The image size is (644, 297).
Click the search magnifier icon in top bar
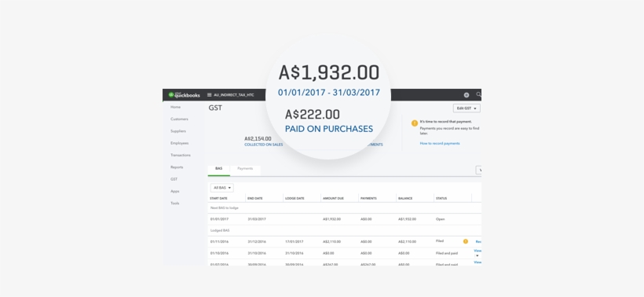(x=478, y=94)
